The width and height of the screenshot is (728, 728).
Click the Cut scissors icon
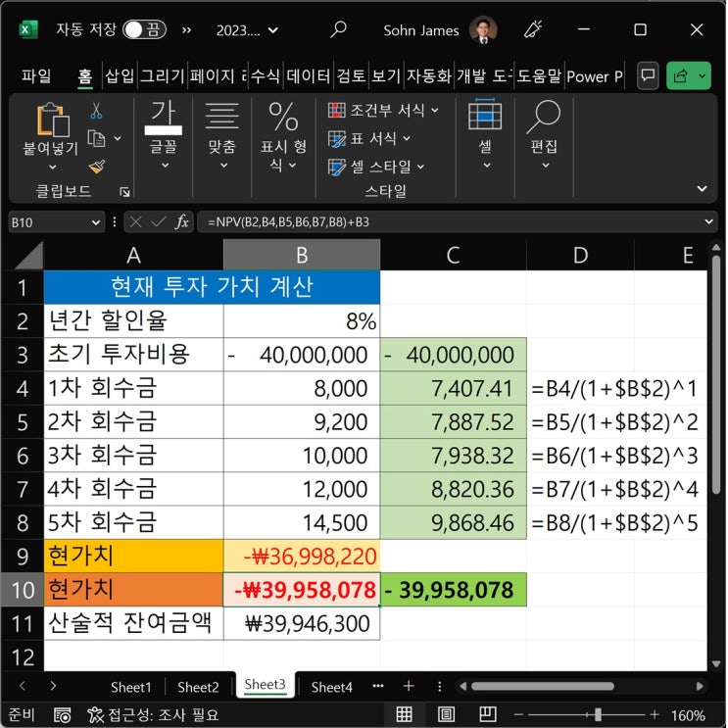96,112
